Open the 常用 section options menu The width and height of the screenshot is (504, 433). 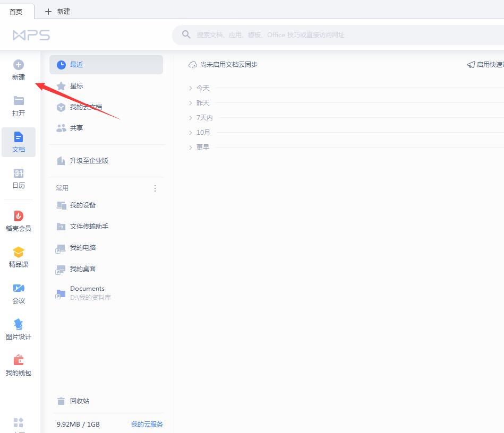(155, 188)
